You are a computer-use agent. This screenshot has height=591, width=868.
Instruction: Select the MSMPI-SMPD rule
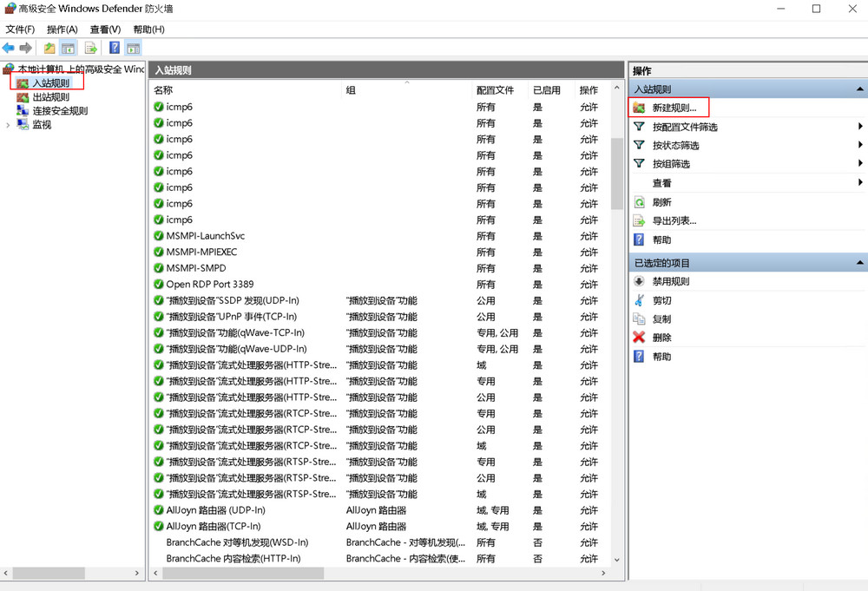(196, 268)
